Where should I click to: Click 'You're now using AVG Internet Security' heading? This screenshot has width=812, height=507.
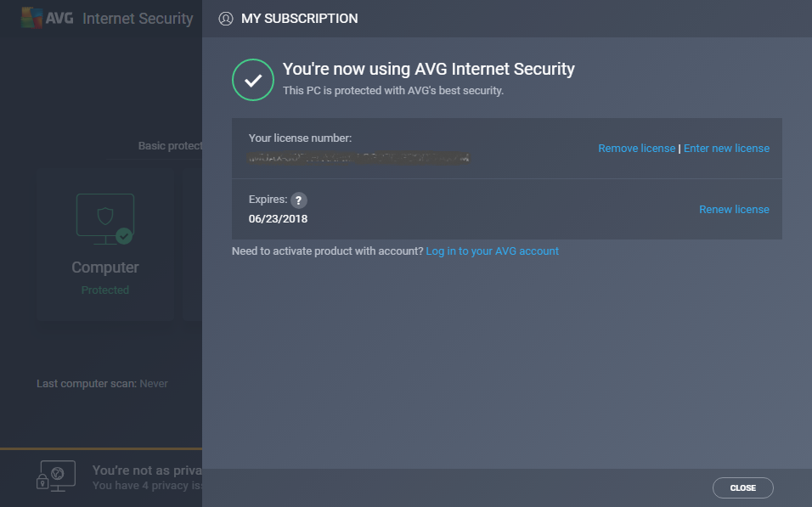point(429,69)
